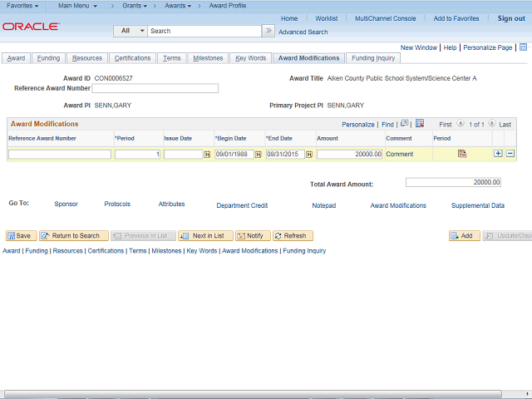This screenshot has width=532, height=399.
Task: Click the Next in List button
Action: 205,235
